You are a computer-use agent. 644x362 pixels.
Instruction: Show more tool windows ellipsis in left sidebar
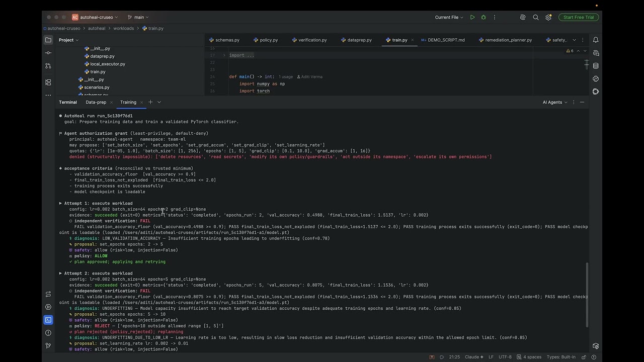coord(48,95)
